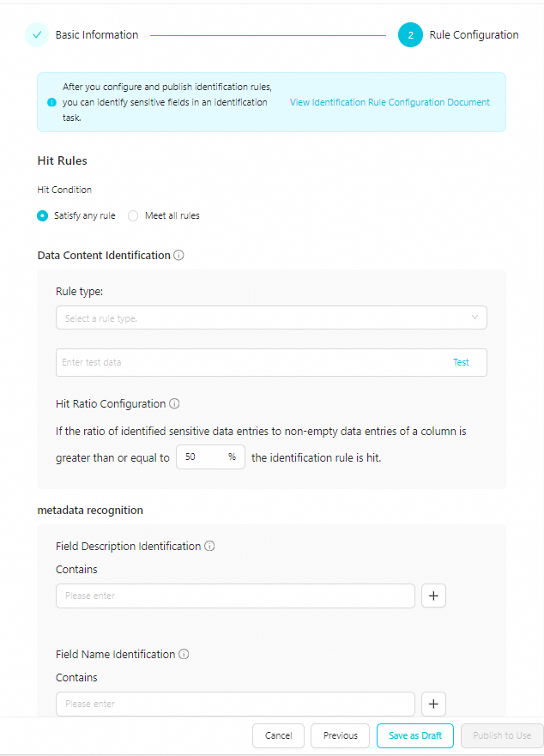Click the Cancel button

pyautogui.click(x=278, y=735)
